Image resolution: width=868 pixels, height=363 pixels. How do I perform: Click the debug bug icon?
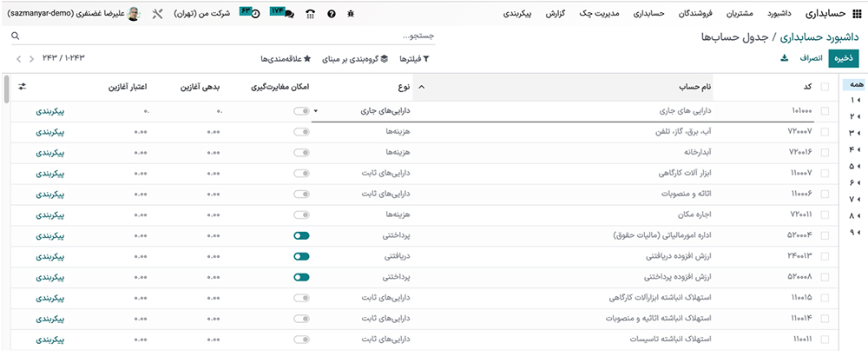pyautogui.click(x=350, y=15)
